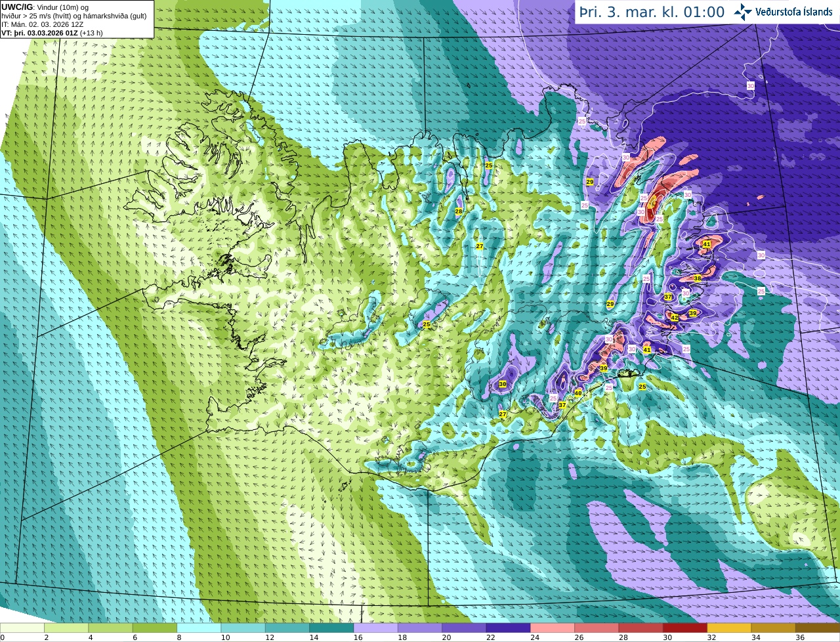840x642 pixels.
Task: Pick the 12–14 m/s teal legend swatch
Action: [x=287, y=628]
